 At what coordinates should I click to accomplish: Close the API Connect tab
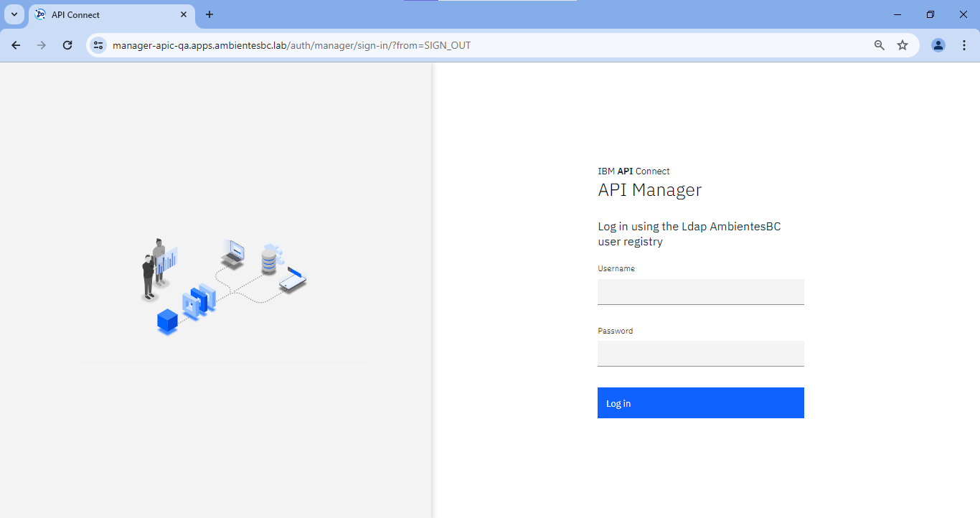tap(184, 14)
